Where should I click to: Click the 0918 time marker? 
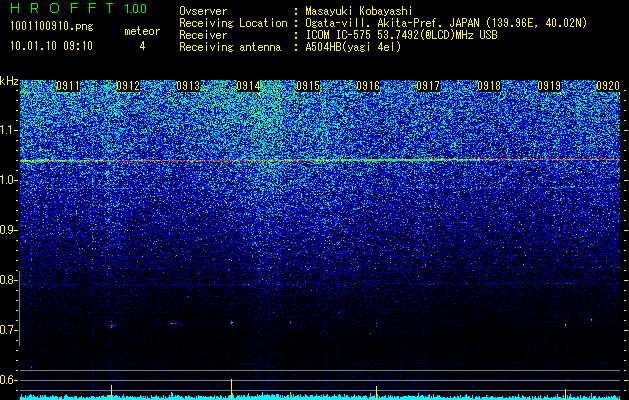pyautogui.click(x=489, y=86)
